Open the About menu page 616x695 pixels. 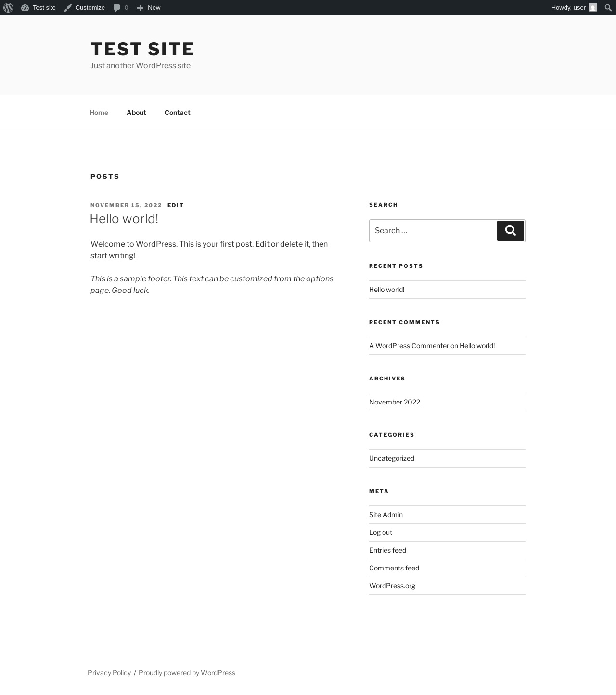(x=136, y=113)
